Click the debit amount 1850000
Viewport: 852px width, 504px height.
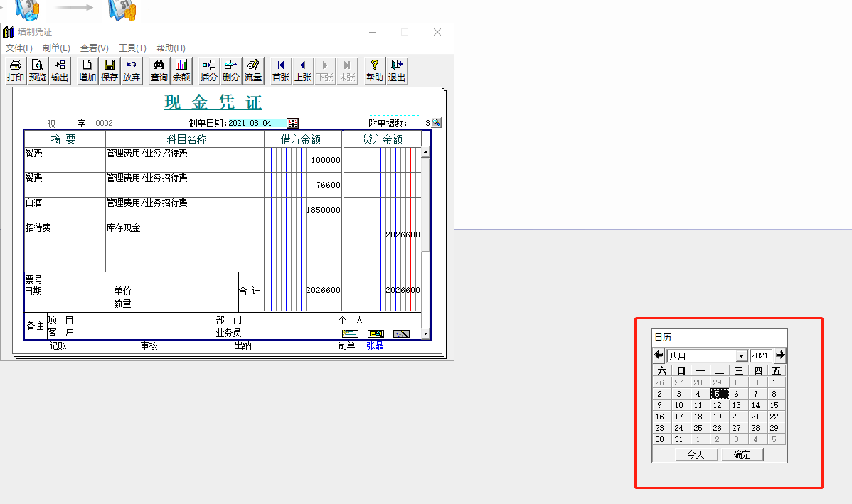pyautogui.click(x=324, y=210)
